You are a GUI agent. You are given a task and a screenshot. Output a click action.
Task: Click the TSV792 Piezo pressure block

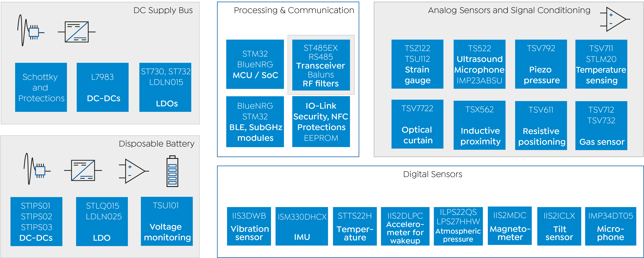coord(541,64)
